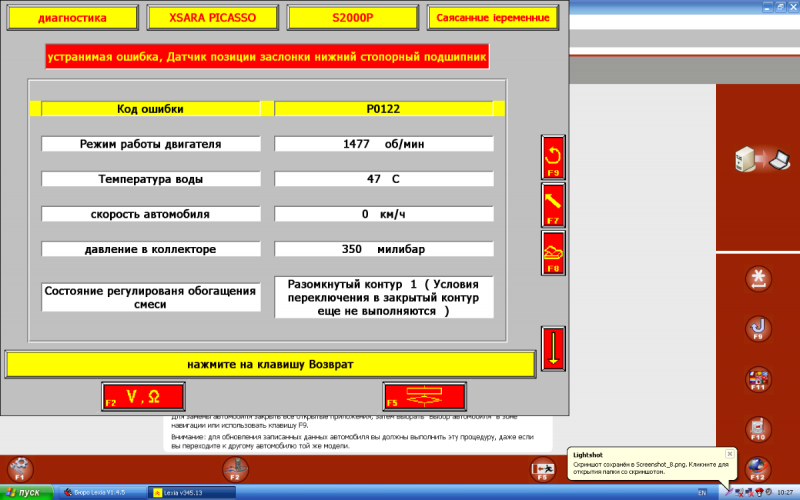The image size is (800, 500).
Task: Click the F5 exit icon in bottom bar
Action: pos(542,469)
